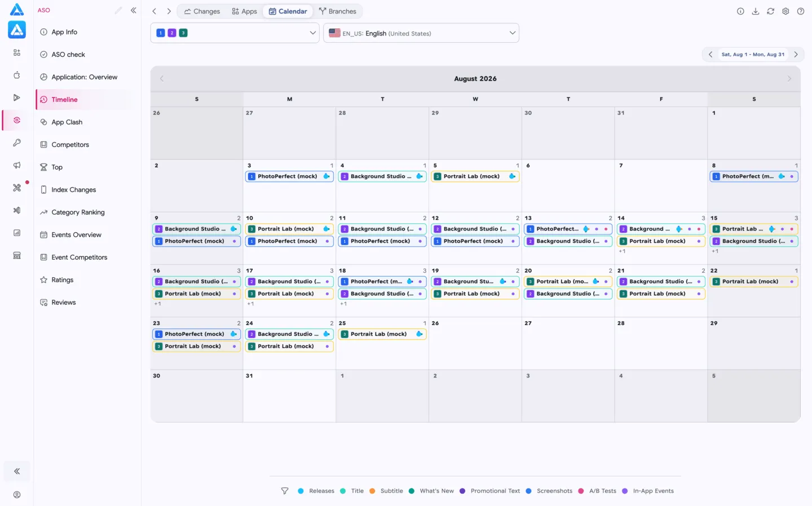
Task: Open the storefront icon in left rail
Action: coord(17,255)
